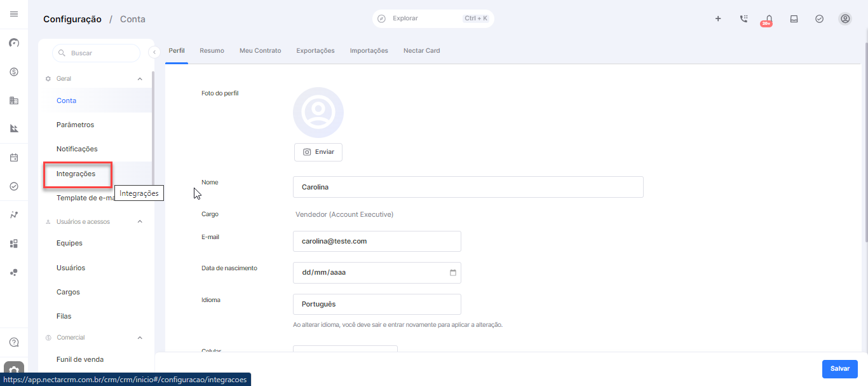Collapse the Usuários e acessos section
The height and width of the screenshot is (386, 868).
(x=140, y=222)
